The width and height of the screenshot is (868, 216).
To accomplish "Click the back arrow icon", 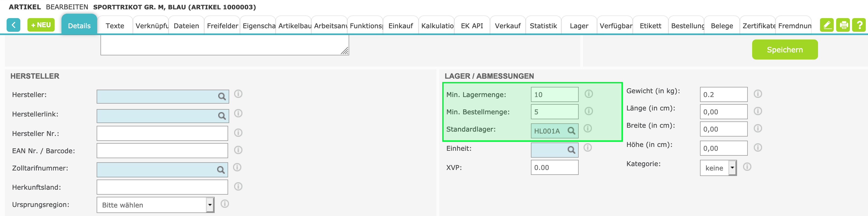I will [13, 25].
